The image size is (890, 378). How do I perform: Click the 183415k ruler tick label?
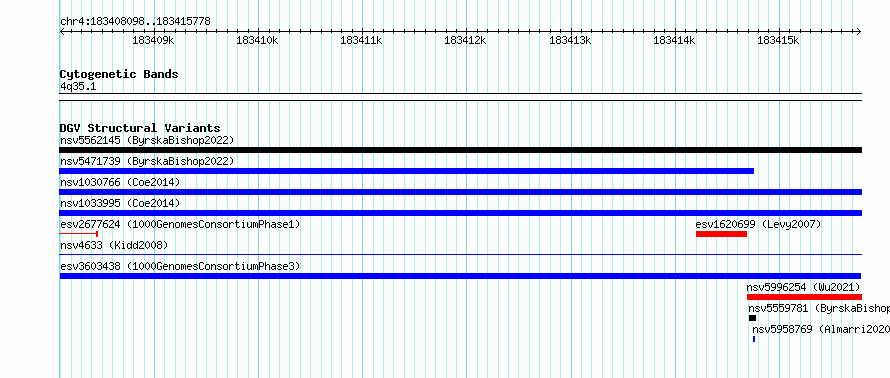(x=778, y=40)
